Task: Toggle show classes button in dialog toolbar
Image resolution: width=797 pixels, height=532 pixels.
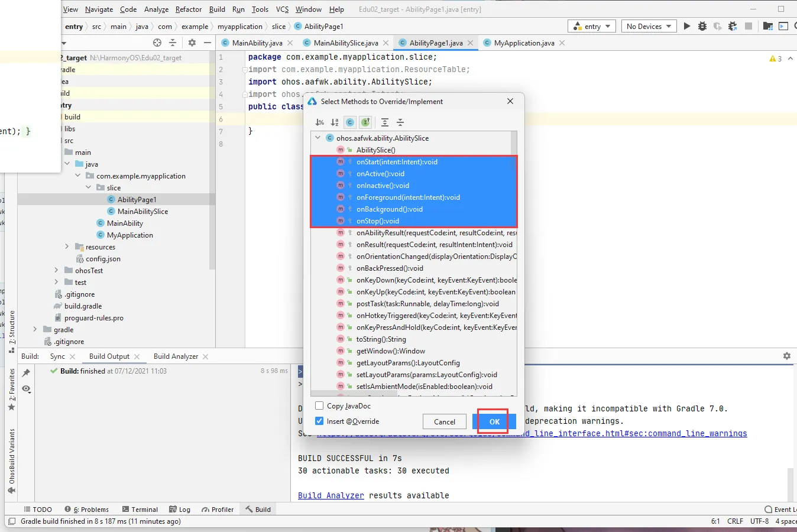Action: tap(350, 122)
